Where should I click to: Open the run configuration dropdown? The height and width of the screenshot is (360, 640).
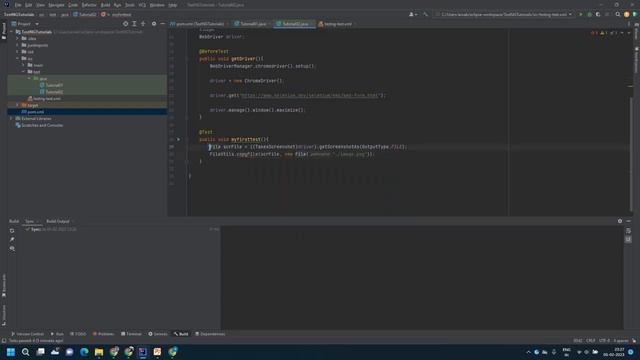[x=503, y=14]
